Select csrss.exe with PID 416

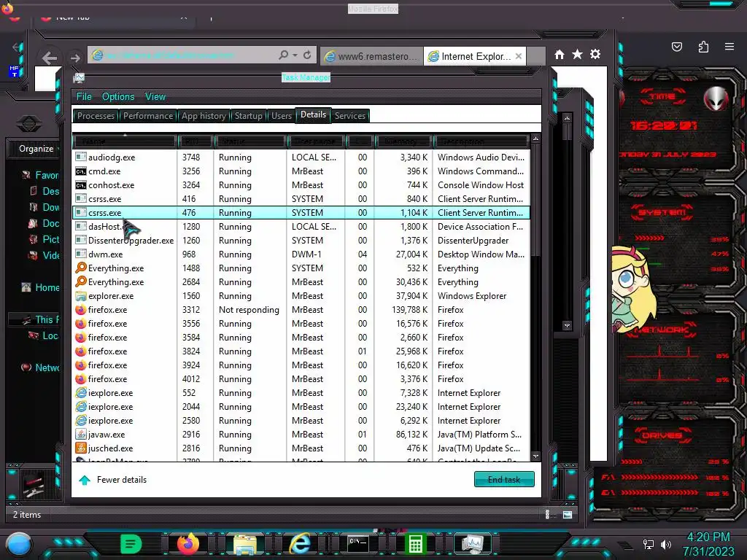301,198
